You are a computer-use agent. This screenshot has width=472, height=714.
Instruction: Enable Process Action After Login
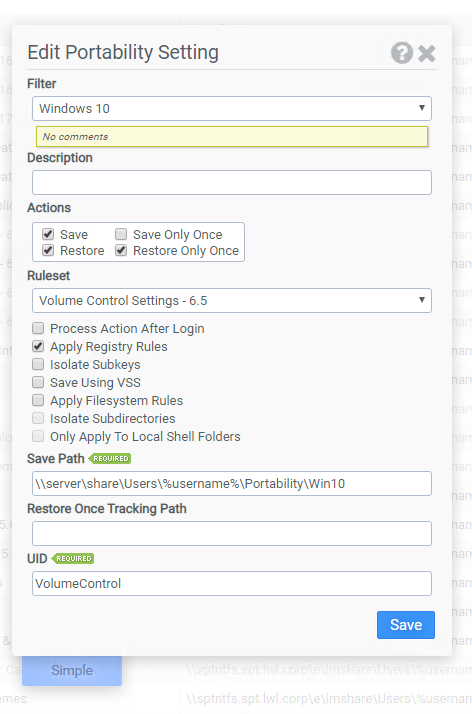tap(38, 328)
